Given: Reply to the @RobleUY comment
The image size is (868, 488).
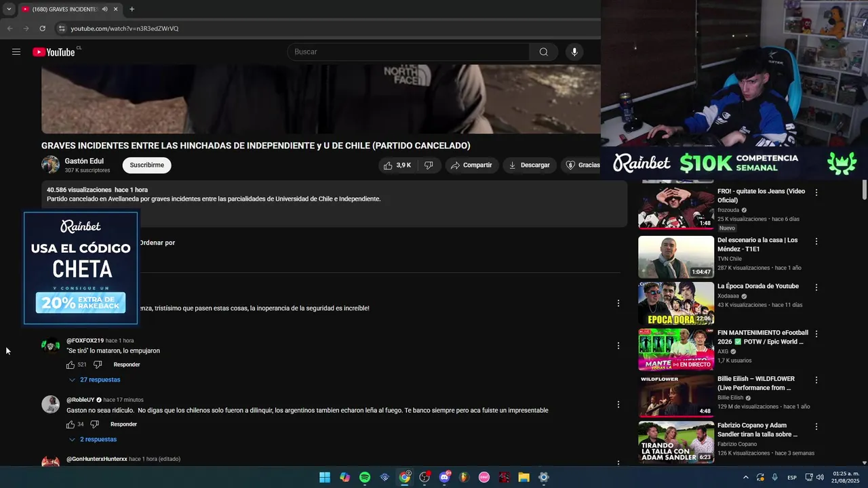Looking at the screenshot, I should click(123, 424).
